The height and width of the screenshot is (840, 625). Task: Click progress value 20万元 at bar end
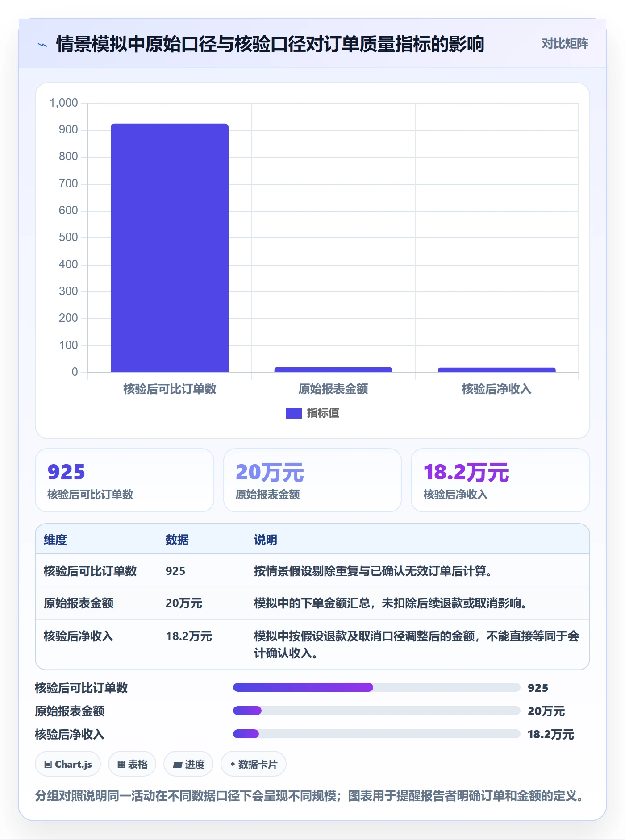(x=546, y=711)
